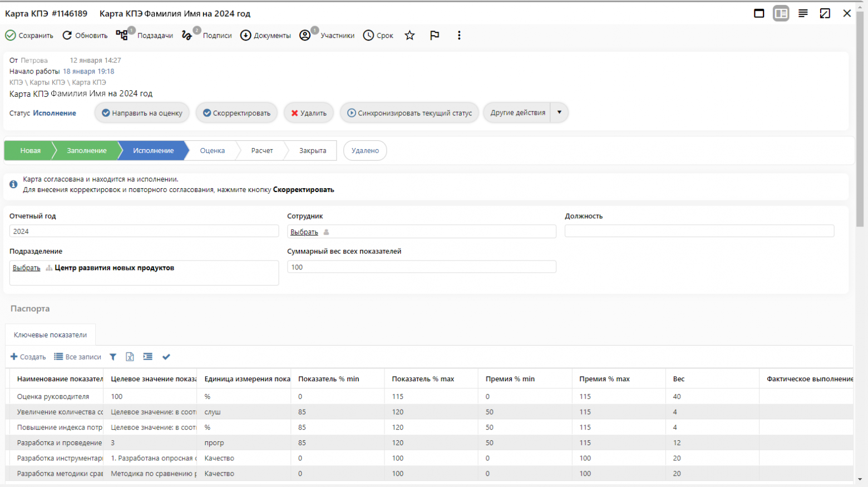Click the Удалено status pill
The image size is (868, 487).
(365, 150)
